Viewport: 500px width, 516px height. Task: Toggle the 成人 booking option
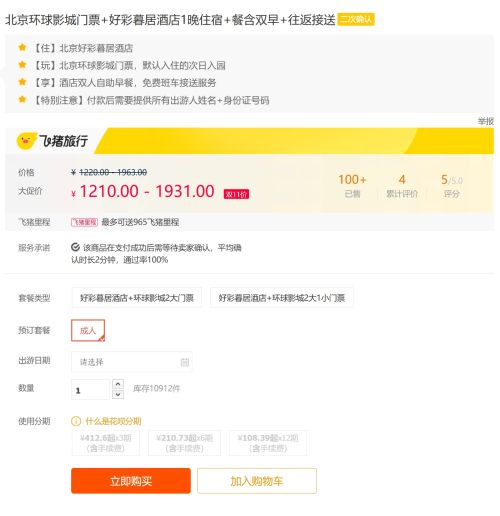point(88,330)
